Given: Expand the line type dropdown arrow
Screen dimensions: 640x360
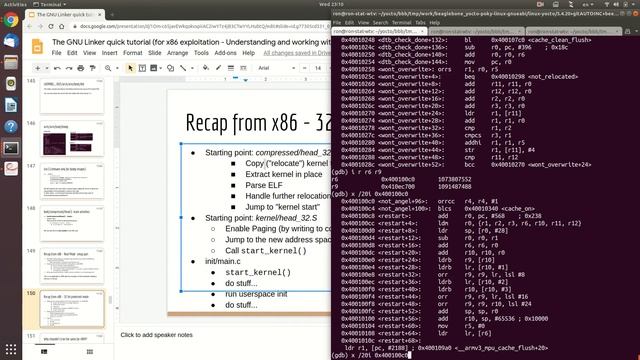Looking at the screenshot, I should pos(192,68).
